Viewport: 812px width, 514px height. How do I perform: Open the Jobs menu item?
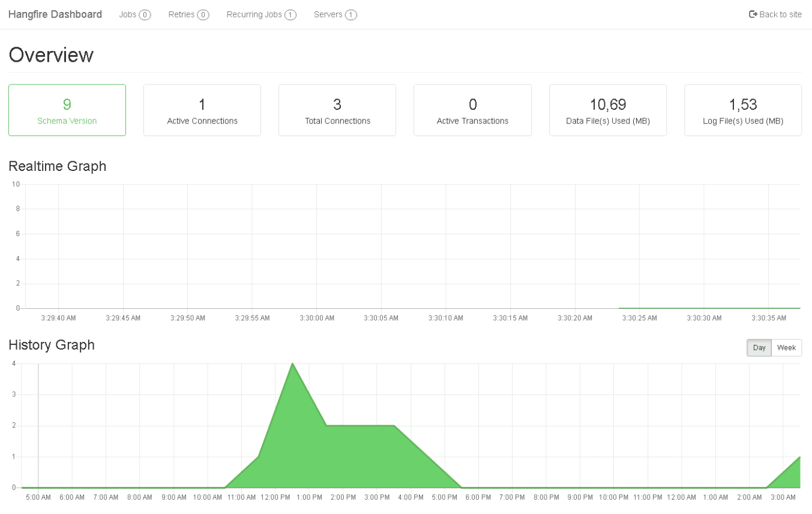(x=135, y=14)
